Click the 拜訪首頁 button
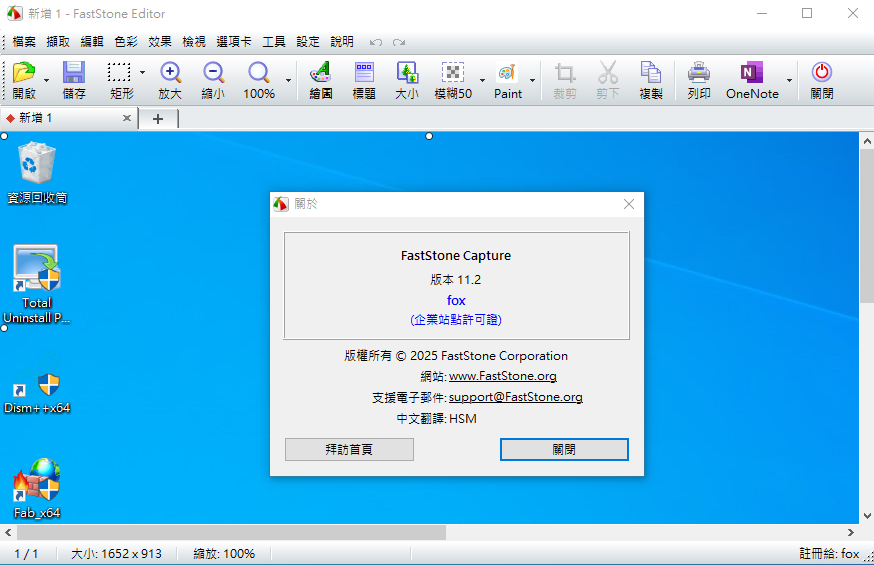 (x=349, y=449)
